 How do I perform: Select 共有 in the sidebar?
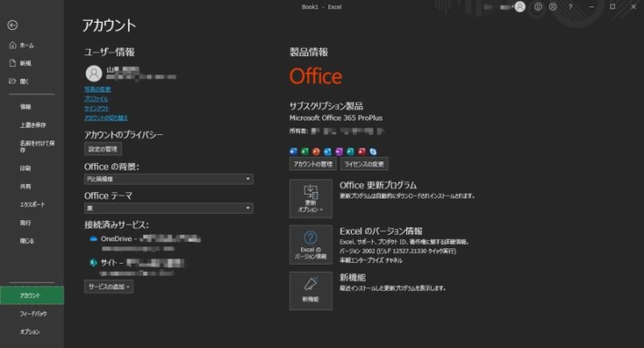(25, 187)
